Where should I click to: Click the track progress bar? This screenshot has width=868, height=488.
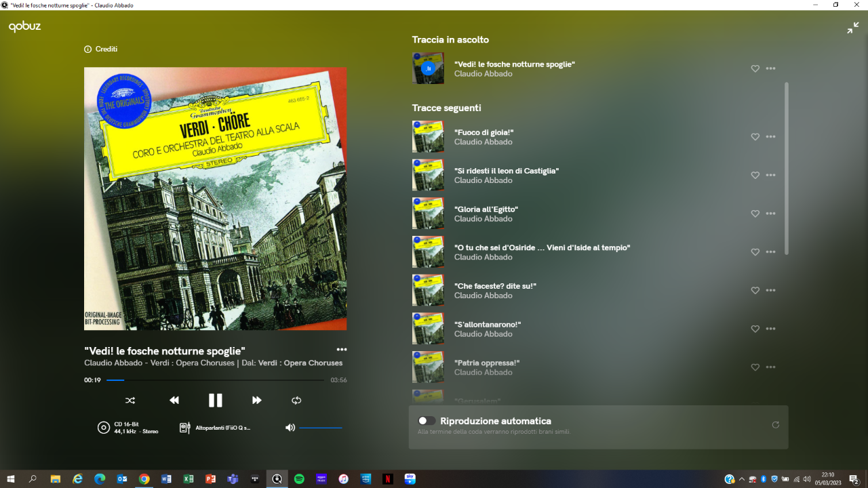[215, 380]
